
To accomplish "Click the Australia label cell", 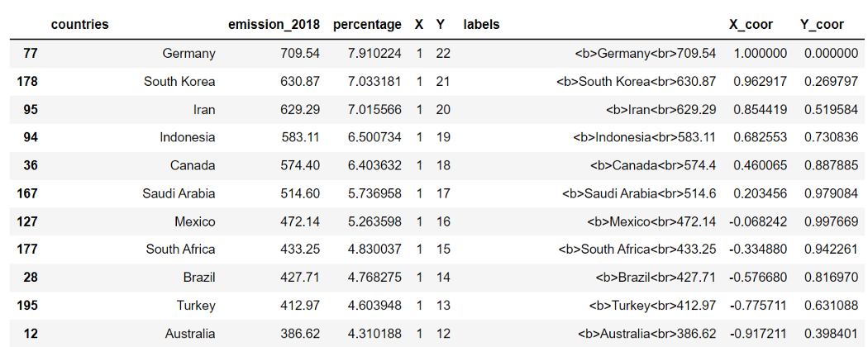I will tap(647, 334).
